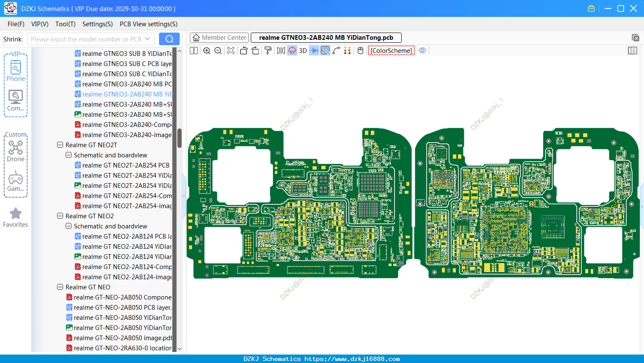Zoom out of the PCB view

pyautogui.click(x=218, y=51)
